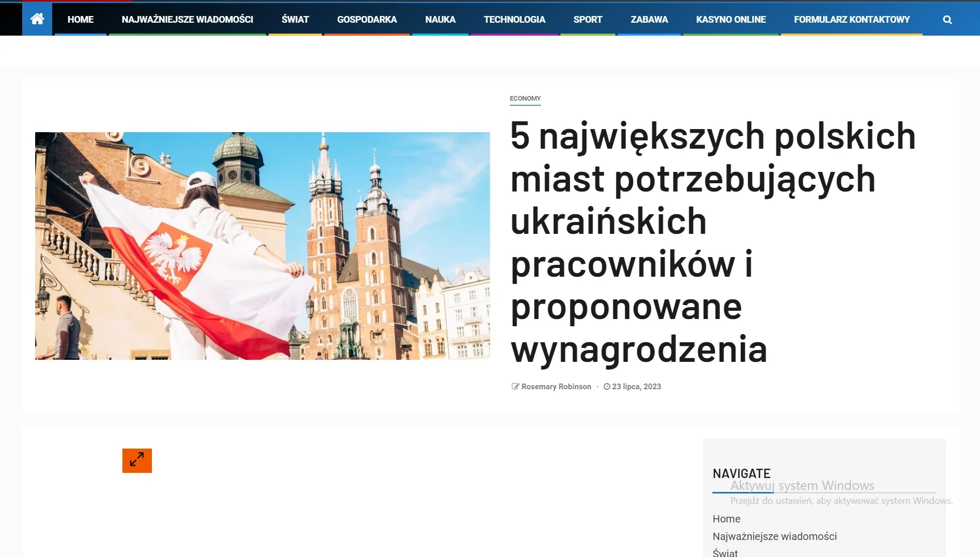Click the author edit icon beside Rosemary Robinson
The image size is (980, 557).
click(515, 386)
